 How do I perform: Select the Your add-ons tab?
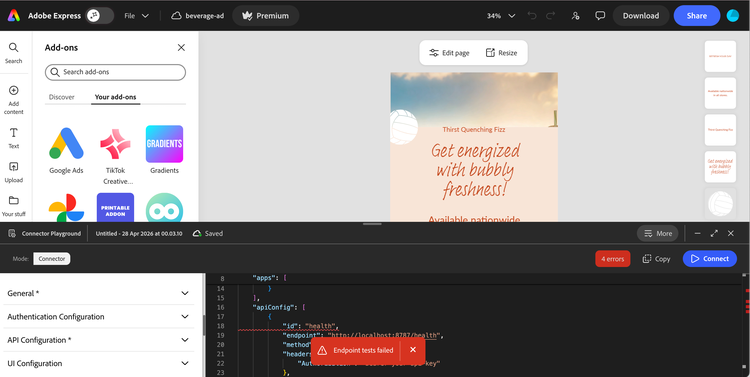pos(115,97)
